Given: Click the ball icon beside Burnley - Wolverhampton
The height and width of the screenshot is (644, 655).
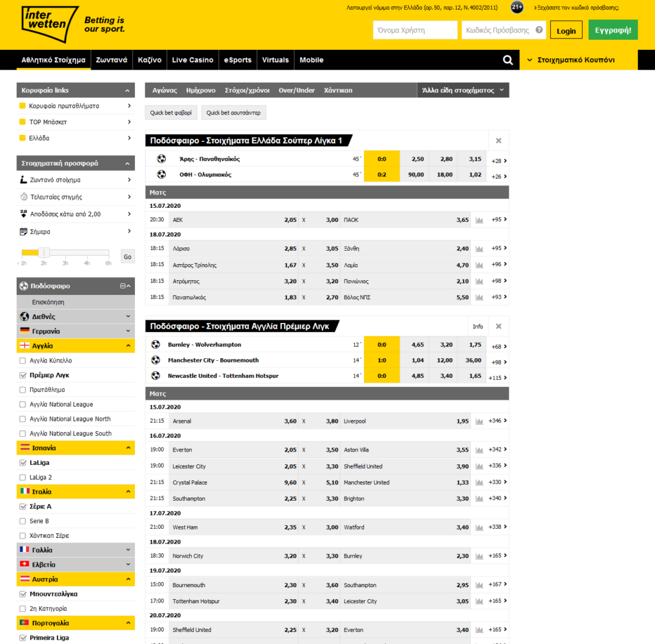Looking at the screenshot, I should pyautogui.click(x=155, y=345).
